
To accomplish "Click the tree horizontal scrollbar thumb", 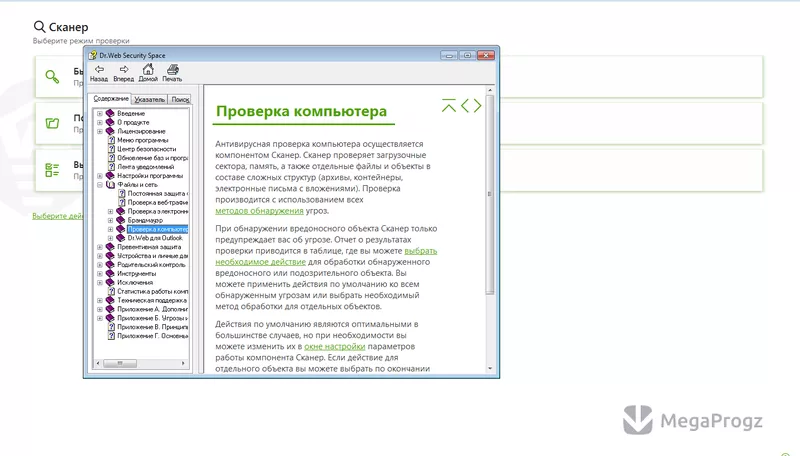I will point(120,363).
